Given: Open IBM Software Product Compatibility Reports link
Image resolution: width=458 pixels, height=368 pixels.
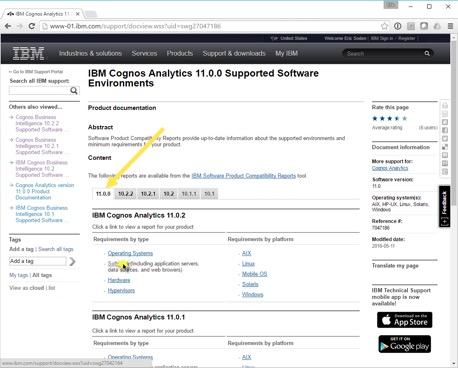Looking at the screenshot, I should 244,176.
